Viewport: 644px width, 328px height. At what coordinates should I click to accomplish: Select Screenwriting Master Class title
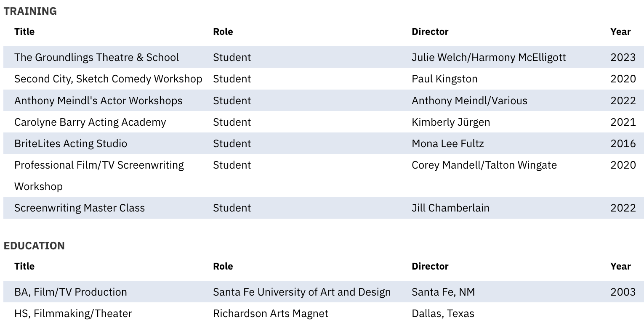[80, 208]
